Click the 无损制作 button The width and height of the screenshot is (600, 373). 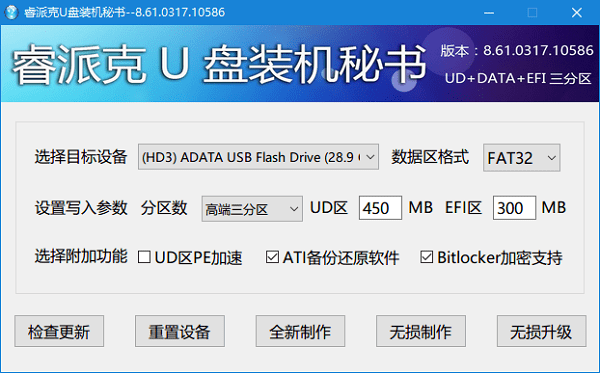click(x=421, y=331)
